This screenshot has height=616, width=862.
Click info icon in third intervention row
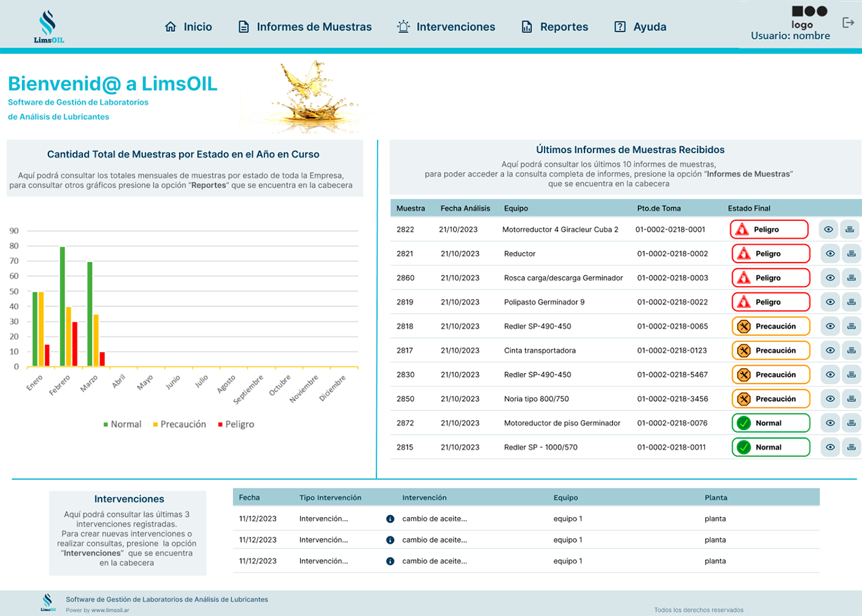[390, 561]
